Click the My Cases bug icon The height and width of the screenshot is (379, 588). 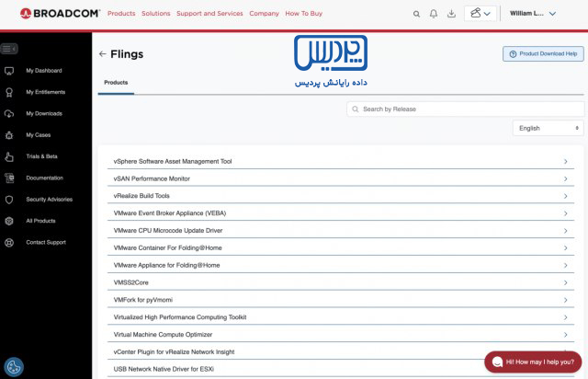click(x=9, y=135)
